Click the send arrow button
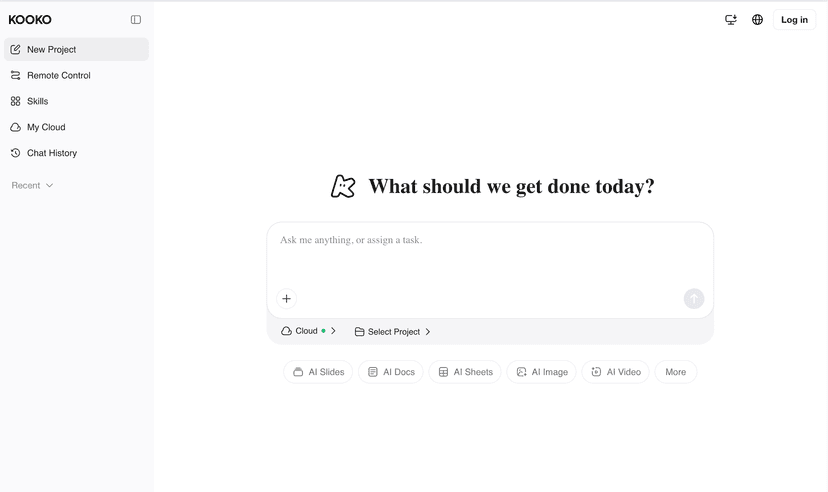This screenshot has width=828, height=492. [694, 299]
